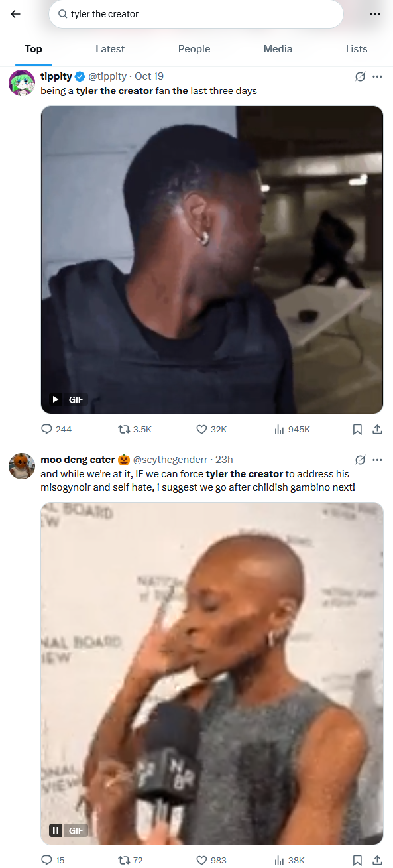Go back using the back arrow
Screen dimensions: 393x868
coord(15,14)
